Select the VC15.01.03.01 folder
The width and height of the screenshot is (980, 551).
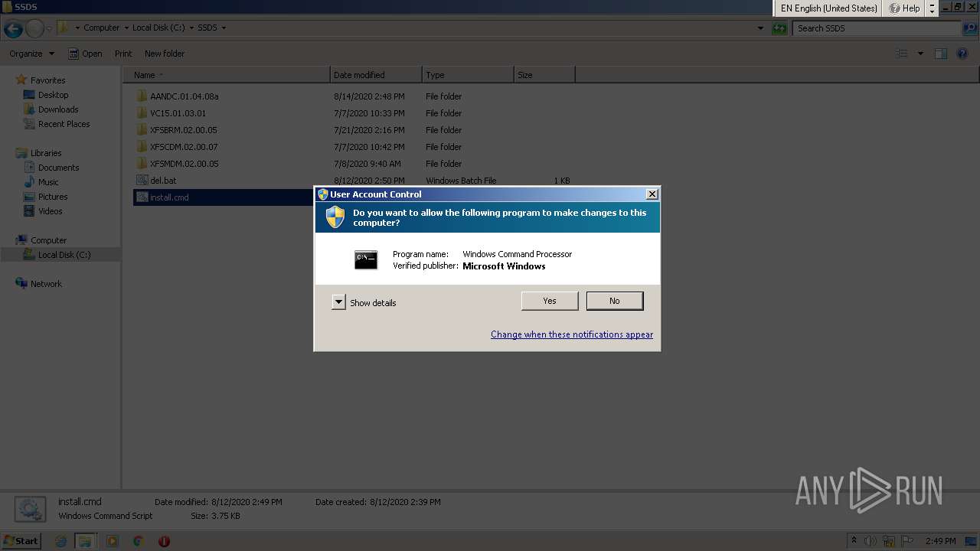[x=178, y=113]
